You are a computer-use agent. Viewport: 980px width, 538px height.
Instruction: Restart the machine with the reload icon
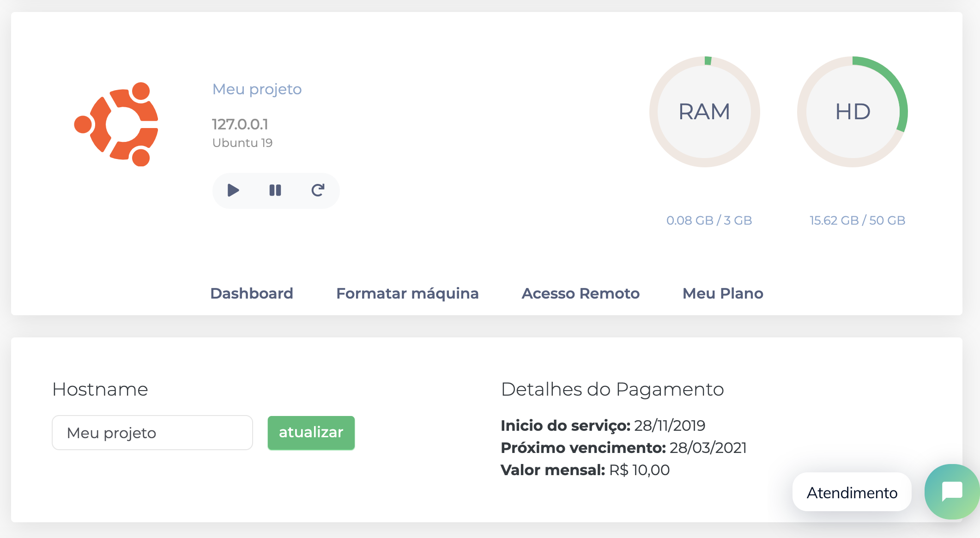pos(318,190)
